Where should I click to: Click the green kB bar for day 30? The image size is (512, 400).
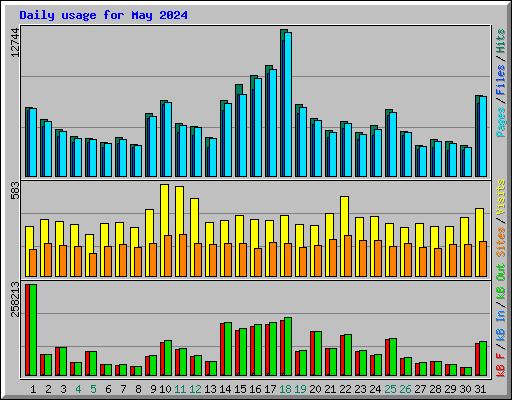pos(468,372)
